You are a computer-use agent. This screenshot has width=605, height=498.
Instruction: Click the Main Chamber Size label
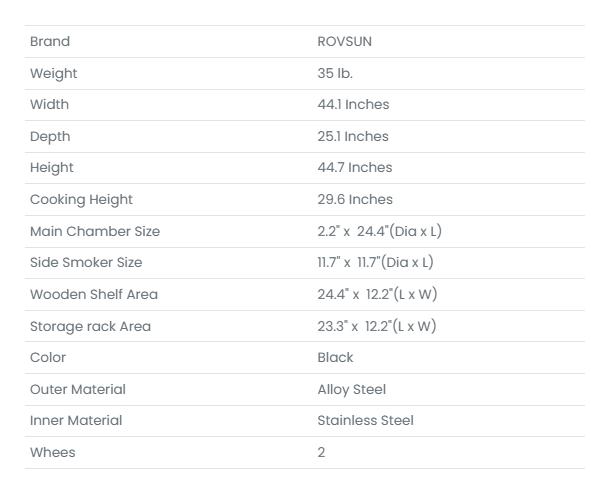[x=95, y=231]
